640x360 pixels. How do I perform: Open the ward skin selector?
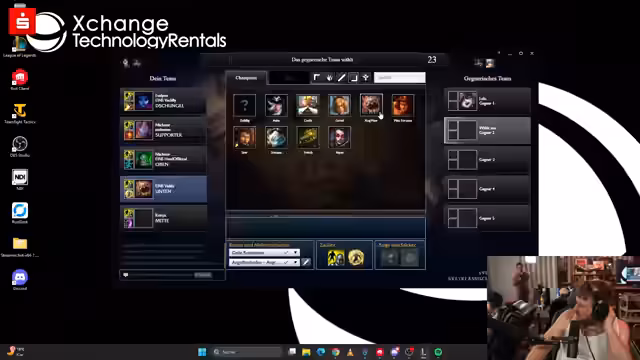(x=390, y=258)
